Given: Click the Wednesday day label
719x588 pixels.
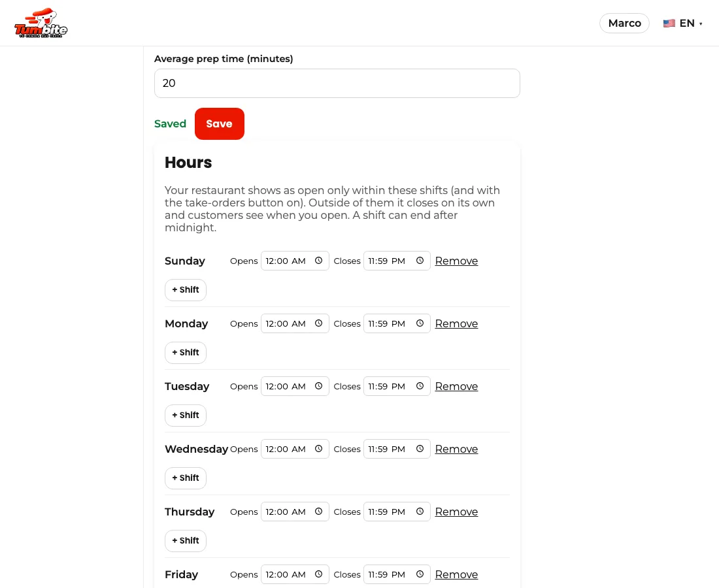Looking at the screenshot, I should coord(196,449).
